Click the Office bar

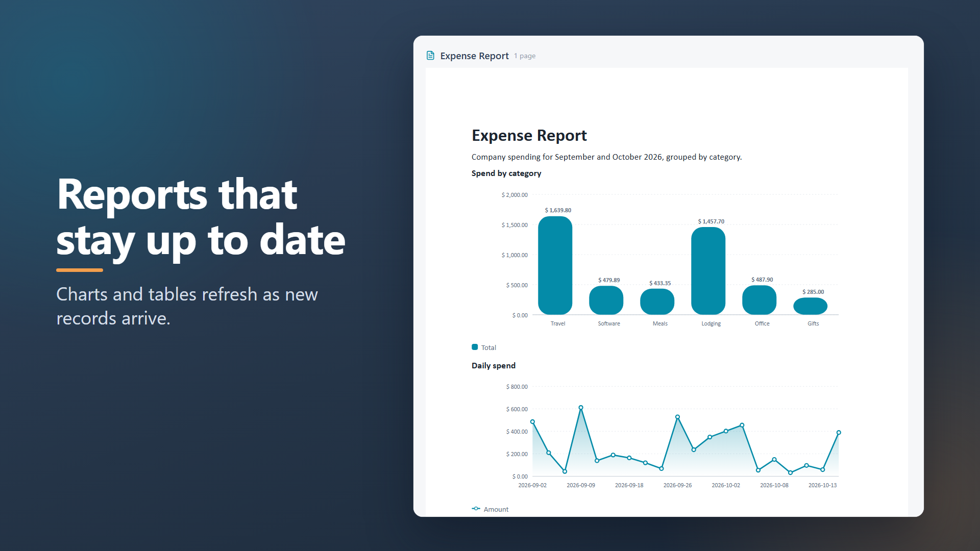click(759, 300)
